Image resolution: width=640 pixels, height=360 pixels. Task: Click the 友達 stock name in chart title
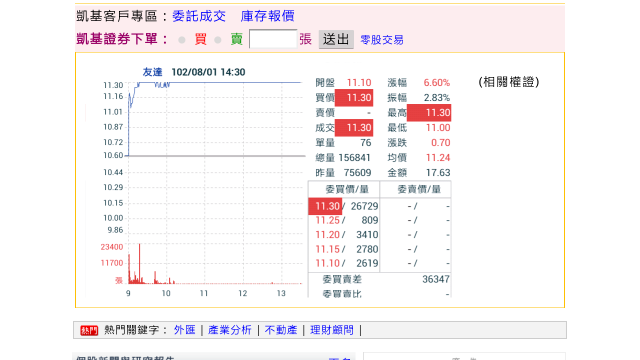[x=152, y=72]
